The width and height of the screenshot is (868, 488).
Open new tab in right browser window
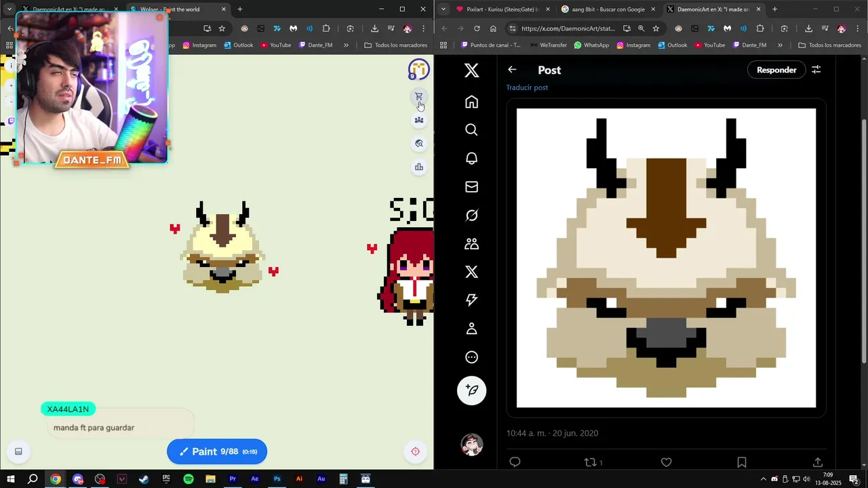coord(774,9)
